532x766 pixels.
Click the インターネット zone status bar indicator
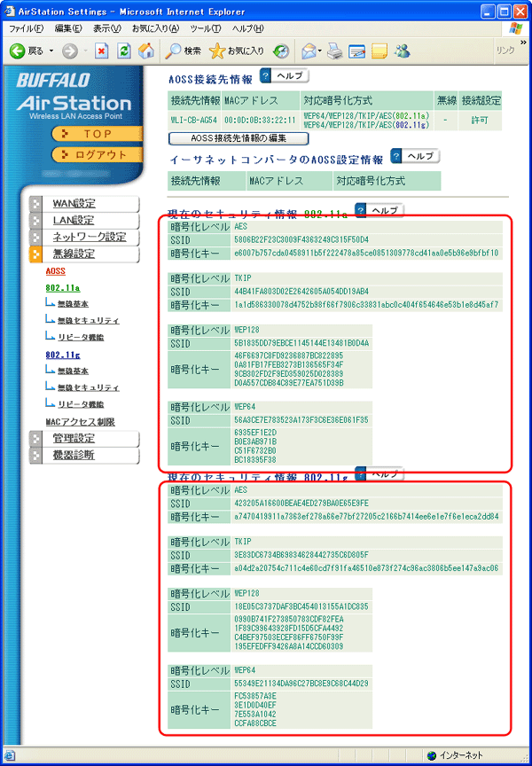pyautogui.click(x=454, y=755)
